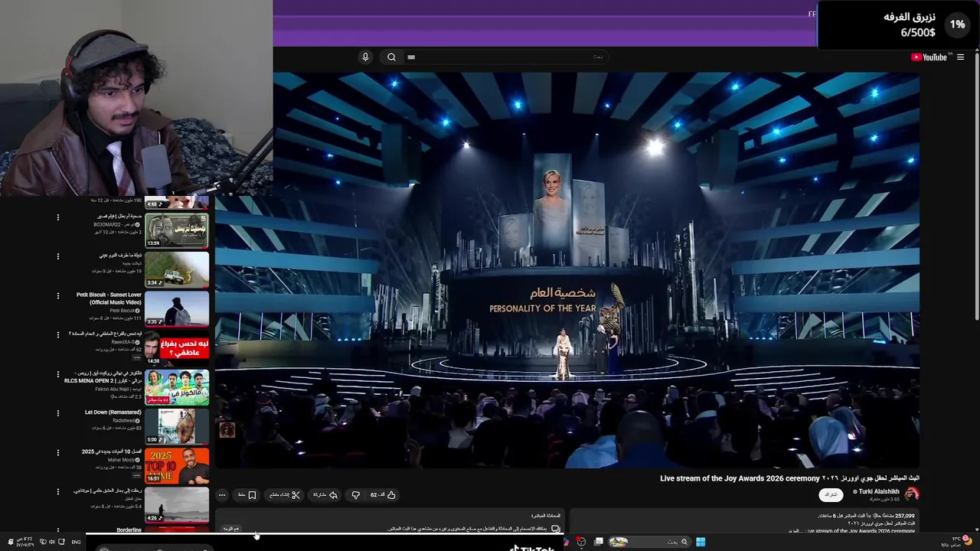Focus the YouTube search input field
The height and width of the screenshot is (551, 980).
505,57
